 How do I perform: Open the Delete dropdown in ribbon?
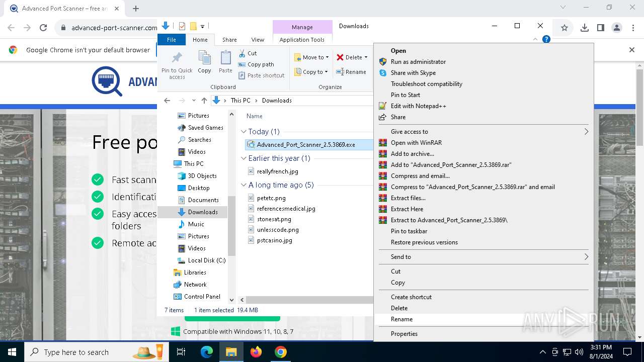(x=352, y=57)
